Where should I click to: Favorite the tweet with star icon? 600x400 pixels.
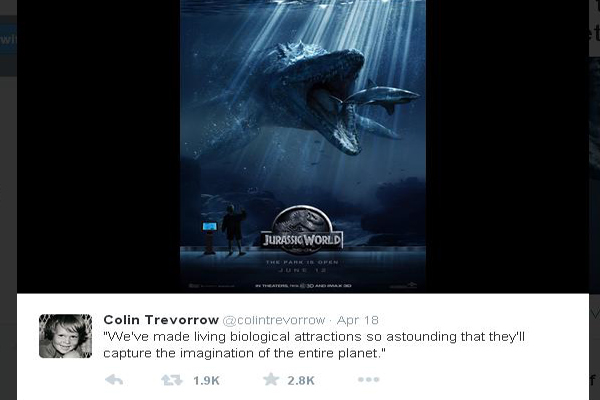pos(271,379)
